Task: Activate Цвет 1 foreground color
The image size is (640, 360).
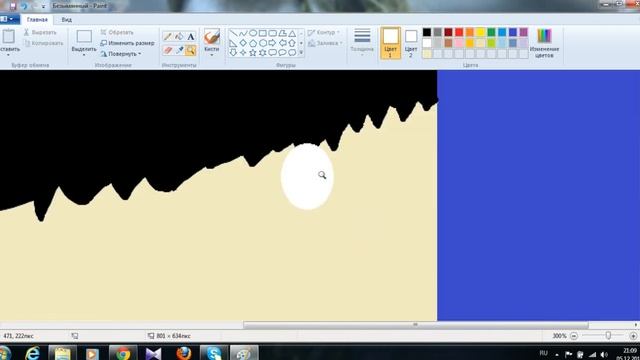Action: (x=391, y=43)
